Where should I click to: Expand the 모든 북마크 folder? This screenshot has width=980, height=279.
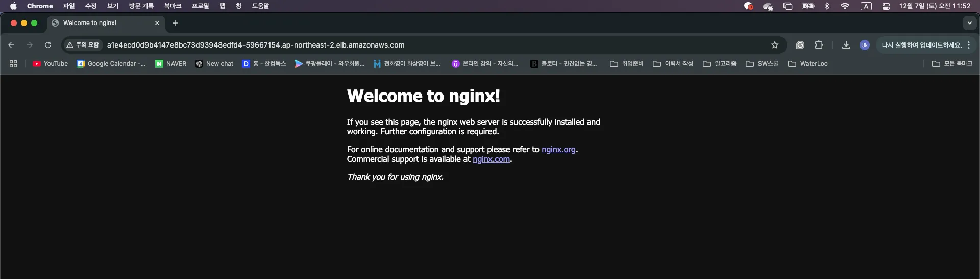(952, 64)
